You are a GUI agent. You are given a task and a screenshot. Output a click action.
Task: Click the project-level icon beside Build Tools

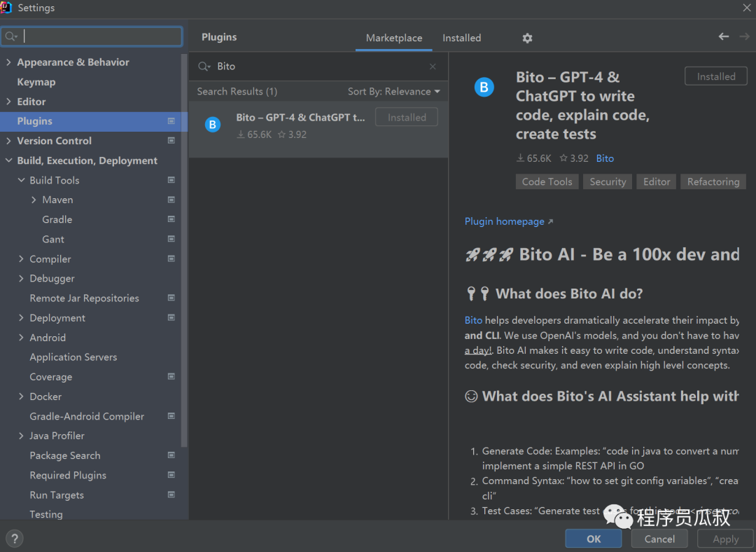point(171,180)
